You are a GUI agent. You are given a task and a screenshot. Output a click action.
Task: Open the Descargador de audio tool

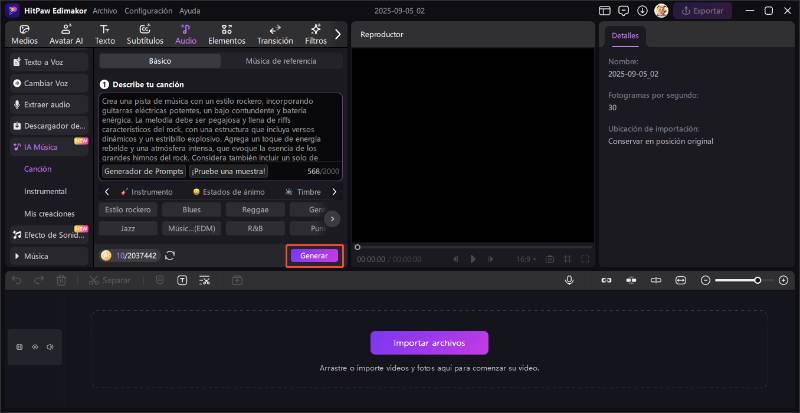tap(49, 126)
